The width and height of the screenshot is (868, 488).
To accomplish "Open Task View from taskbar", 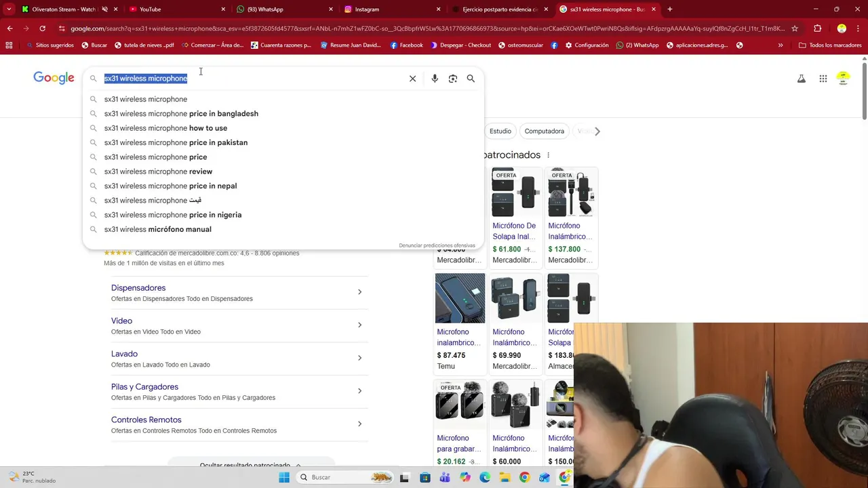I will click(x=405, y=478).
